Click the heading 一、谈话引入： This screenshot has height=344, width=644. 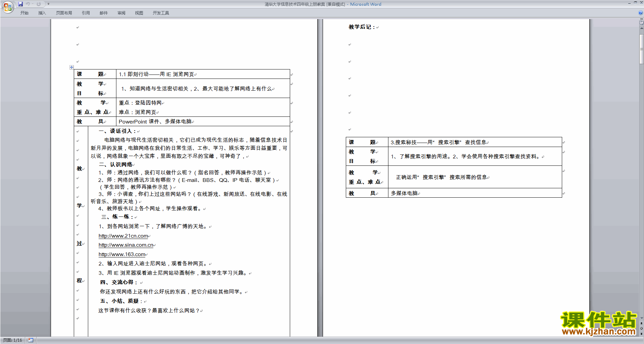(x=118, y=131)
